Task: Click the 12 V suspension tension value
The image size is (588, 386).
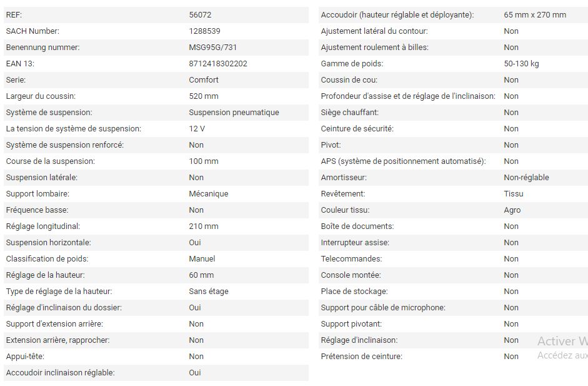Action: pyautogui.click(x=197, y=128)
